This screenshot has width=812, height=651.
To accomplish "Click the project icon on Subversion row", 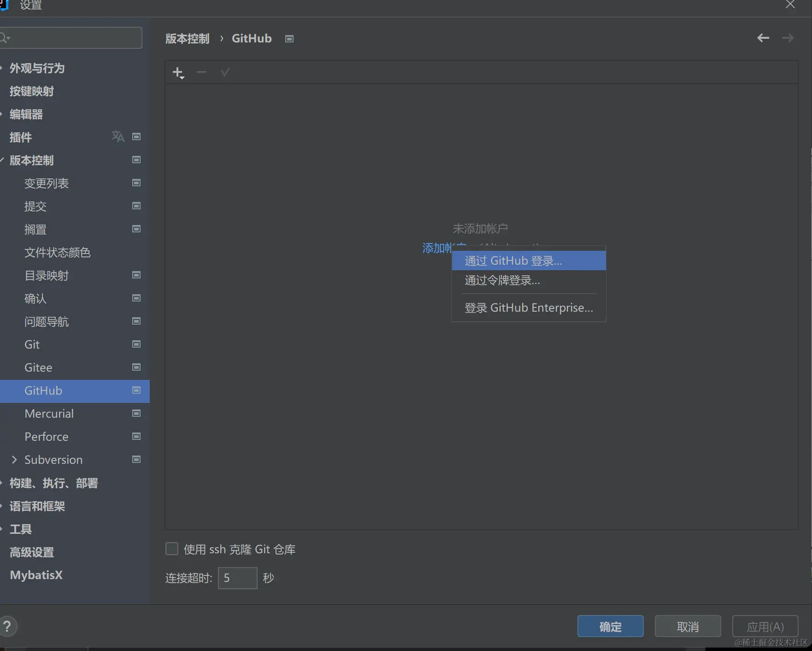I will (x=136, y=459).
